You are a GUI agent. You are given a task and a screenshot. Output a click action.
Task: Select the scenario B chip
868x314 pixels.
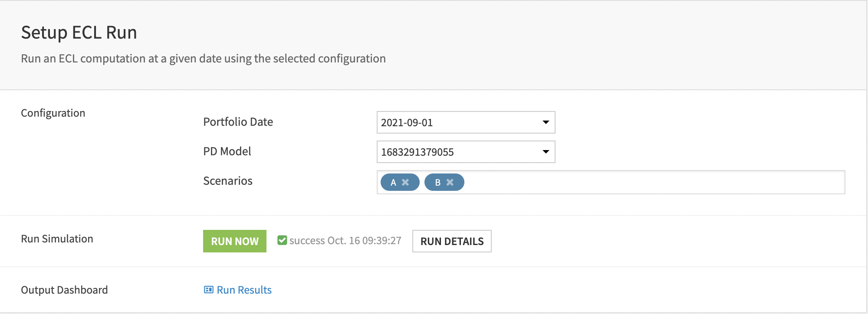437,182
